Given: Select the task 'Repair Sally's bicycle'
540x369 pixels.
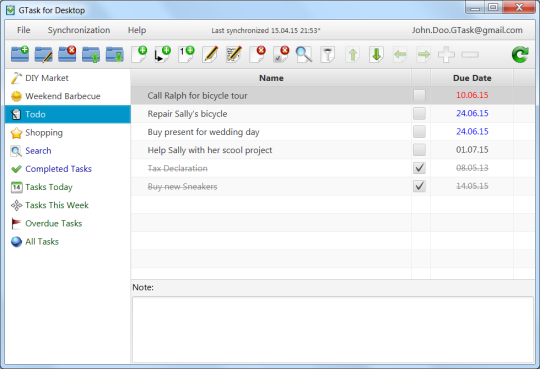Looking at the screenshot, I should [x=187, y=114].
